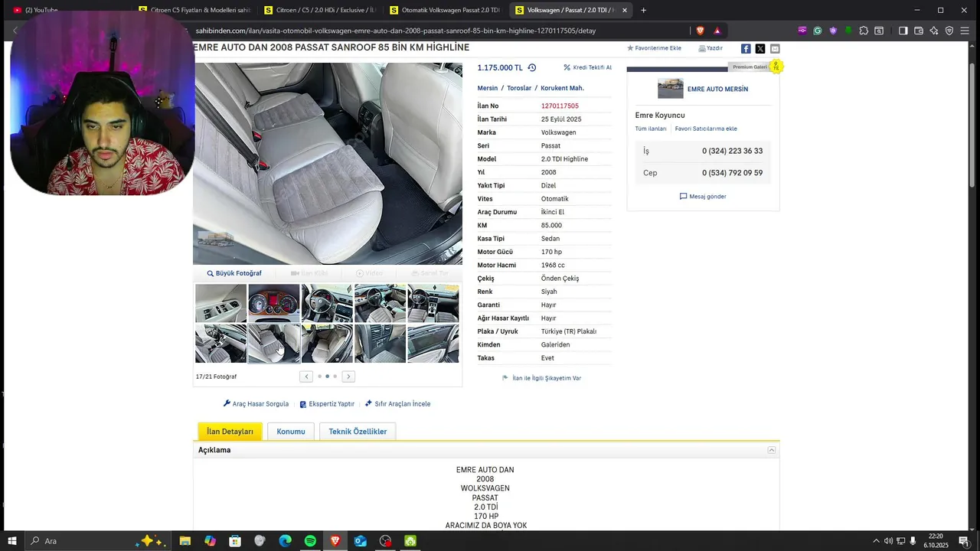The width and height of the screenshot is (980, 551).
Task: Select the Teknik Özellikler tab
Action: [358, 432]
